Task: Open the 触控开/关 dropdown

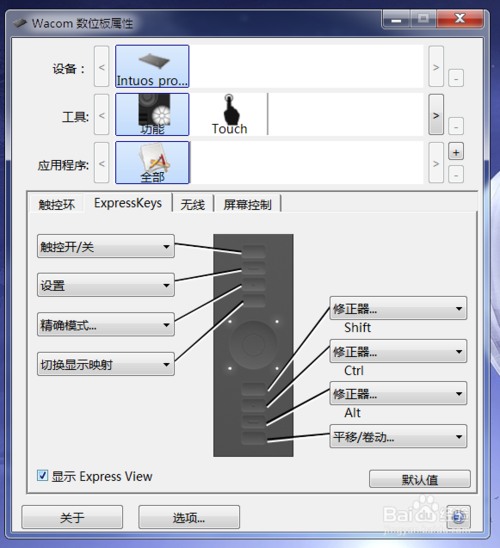Action: pyautogui.click(x=106, y=246)
